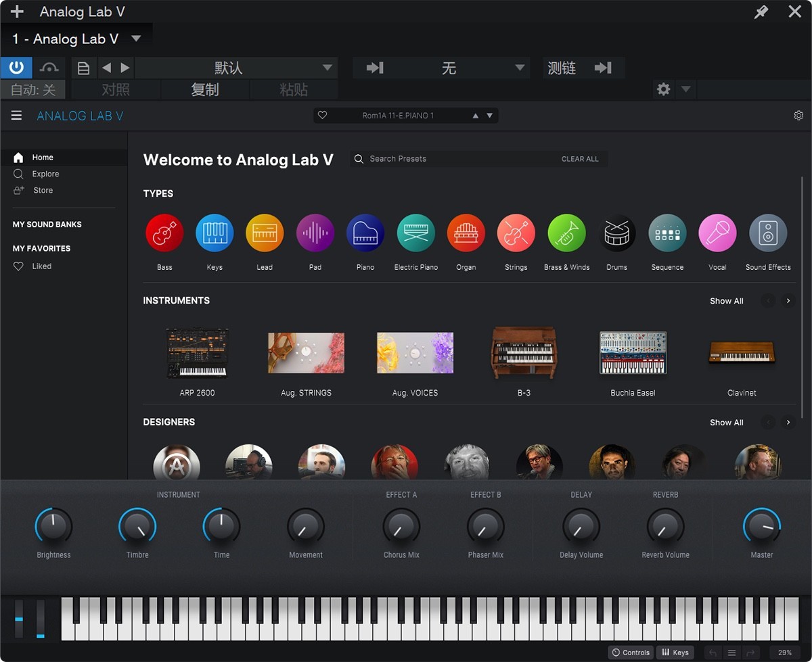The height and width of the screenshot is (662, 812).
Task: Select the Sequence type icon
Action: pyautogui.click(x=667, y=231)
